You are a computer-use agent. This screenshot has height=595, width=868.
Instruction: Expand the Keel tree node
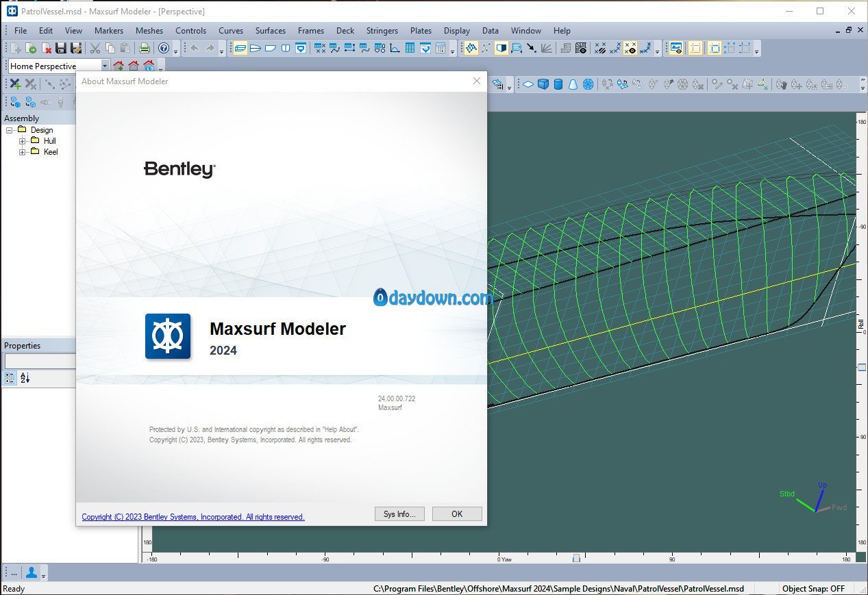click(x=23, y=152)
